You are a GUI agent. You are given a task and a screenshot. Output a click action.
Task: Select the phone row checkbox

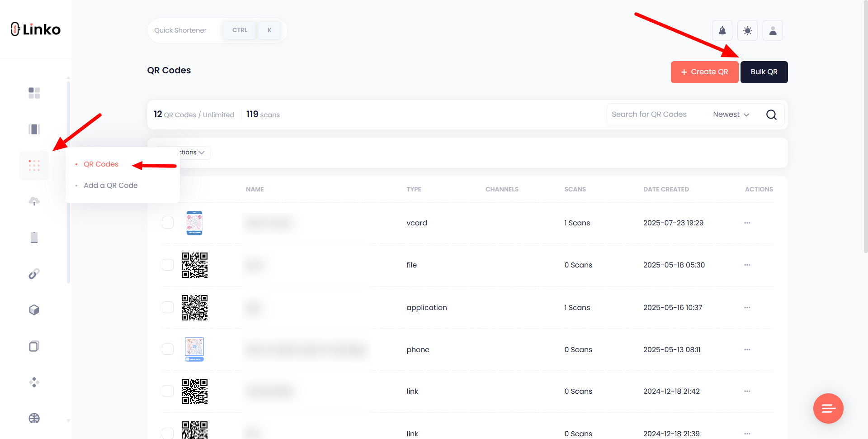168,349
